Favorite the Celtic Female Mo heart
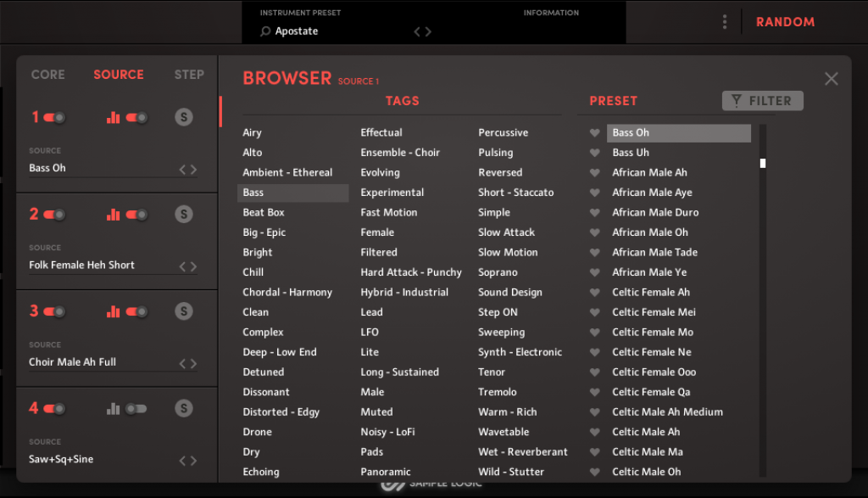Image resolution: width=868 pixels, height=498 pixels. point(594,332)
